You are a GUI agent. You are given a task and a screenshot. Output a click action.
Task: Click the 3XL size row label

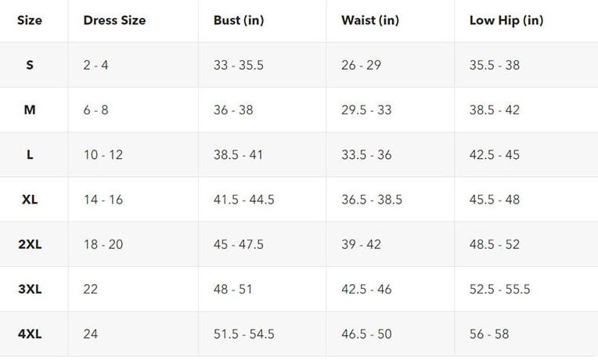(x=30, y=289)
